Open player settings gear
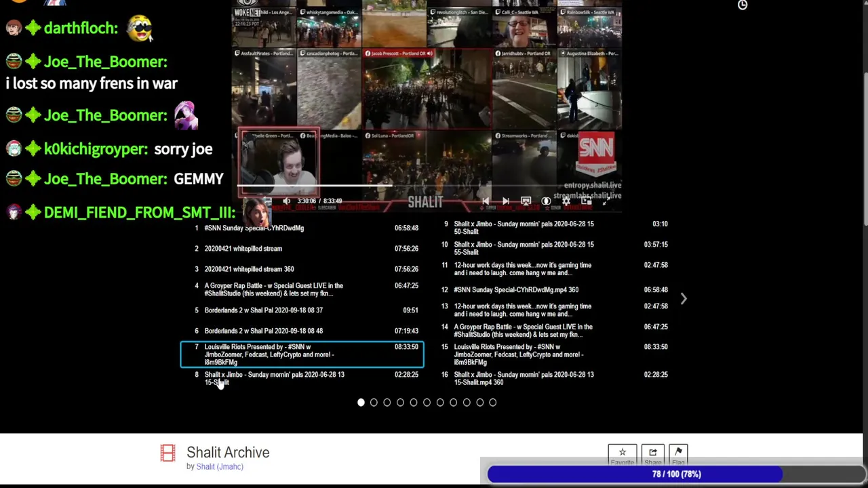Screen dimensions: 868x488 566,201
